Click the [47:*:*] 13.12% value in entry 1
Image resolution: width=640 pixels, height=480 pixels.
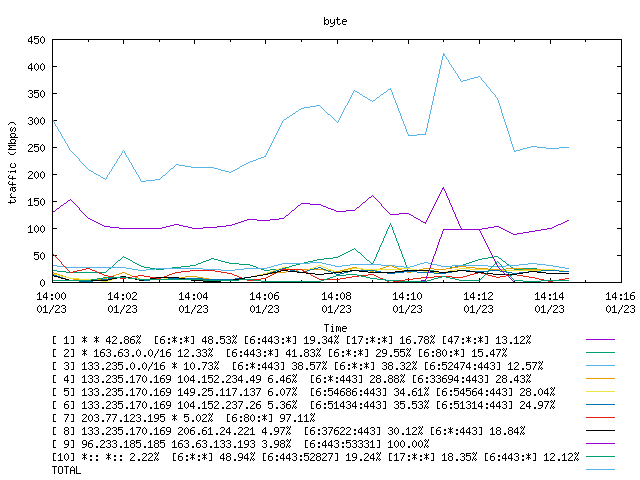(x=487, y=340)
